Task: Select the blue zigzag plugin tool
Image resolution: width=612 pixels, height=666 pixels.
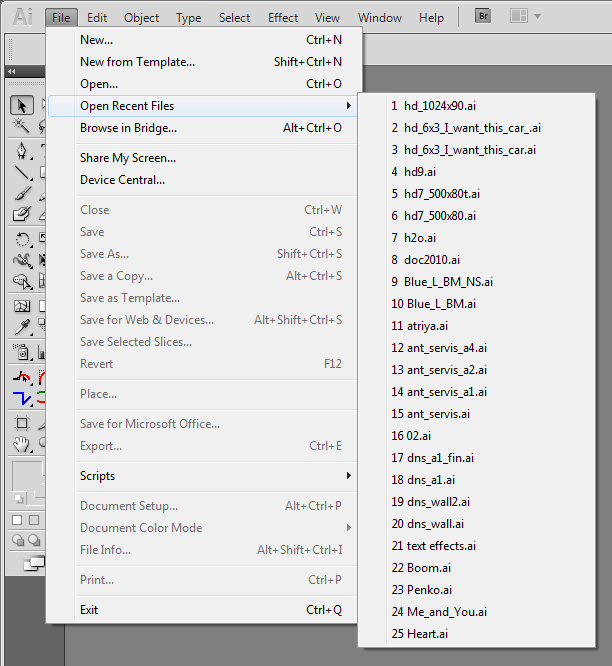Action: [x=22, y=398]
